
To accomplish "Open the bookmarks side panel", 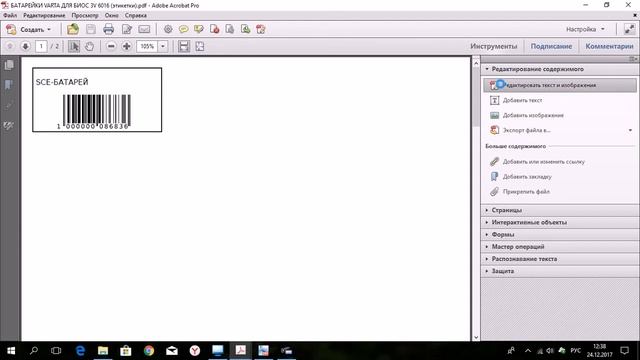I will pos(9,85).
